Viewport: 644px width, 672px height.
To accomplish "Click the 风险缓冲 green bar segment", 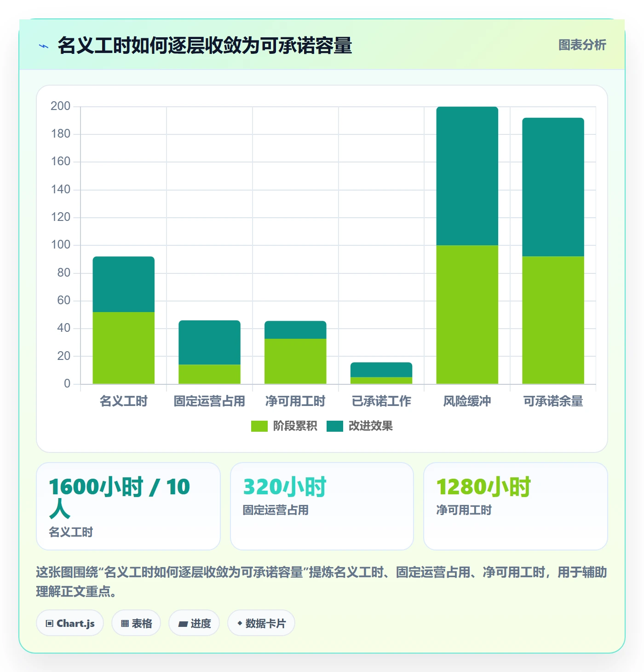I will pos(467,315).
